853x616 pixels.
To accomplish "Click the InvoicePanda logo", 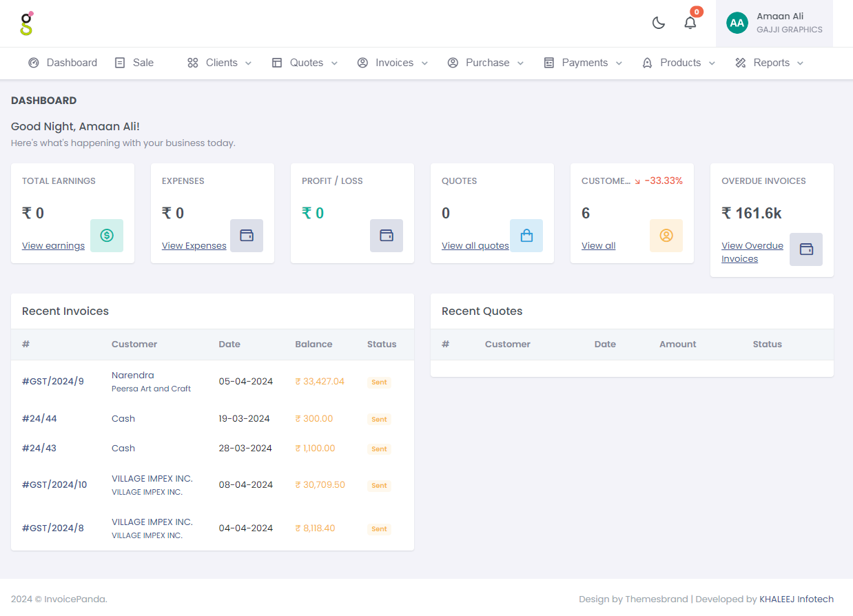I will point(26,23).
